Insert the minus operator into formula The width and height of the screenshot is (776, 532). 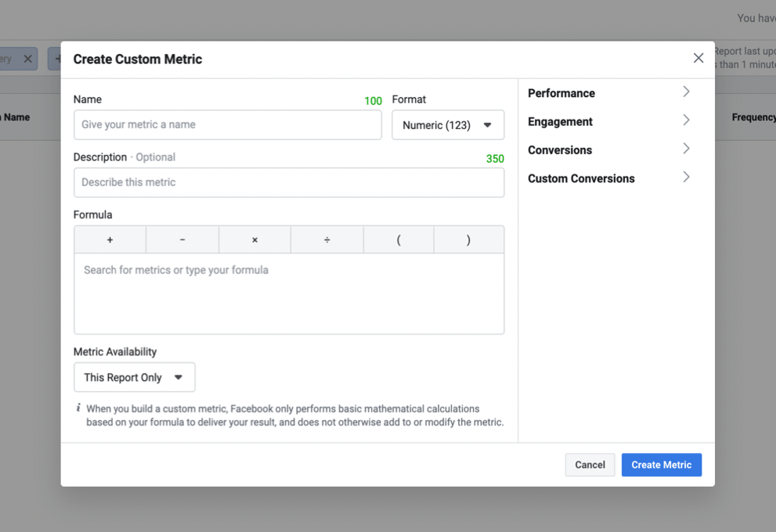[182, 240]
